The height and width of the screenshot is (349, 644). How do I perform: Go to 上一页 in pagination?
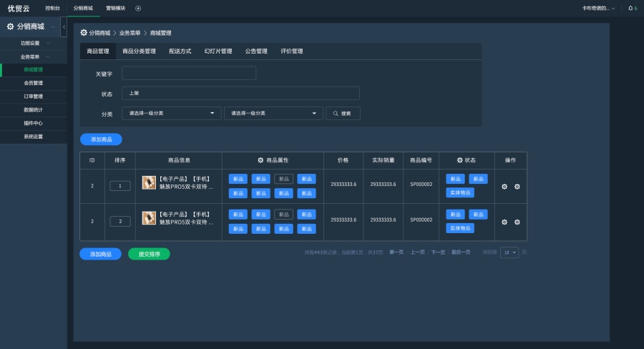tap(418, 252)
